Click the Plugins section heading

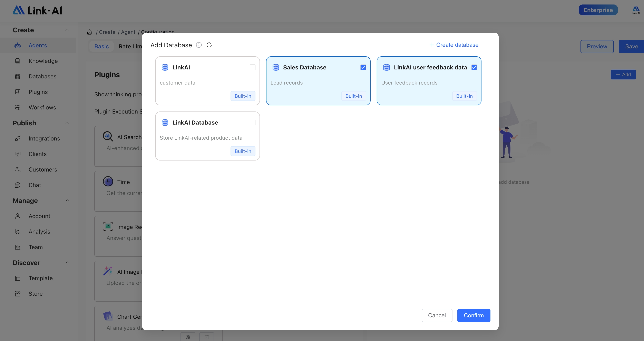pyautogui.click(x=107, y=75)
